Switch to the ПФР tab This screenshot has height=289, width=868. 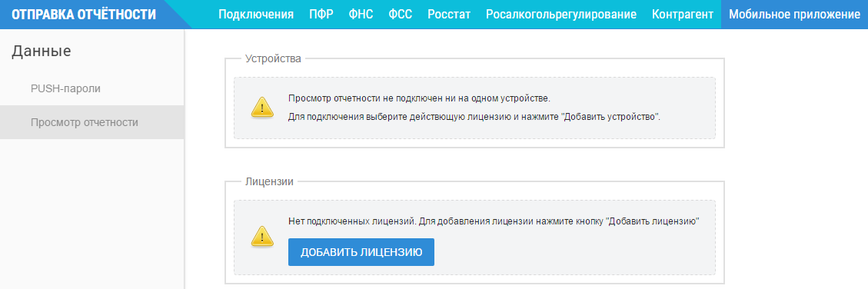click(x=321, y=15)
